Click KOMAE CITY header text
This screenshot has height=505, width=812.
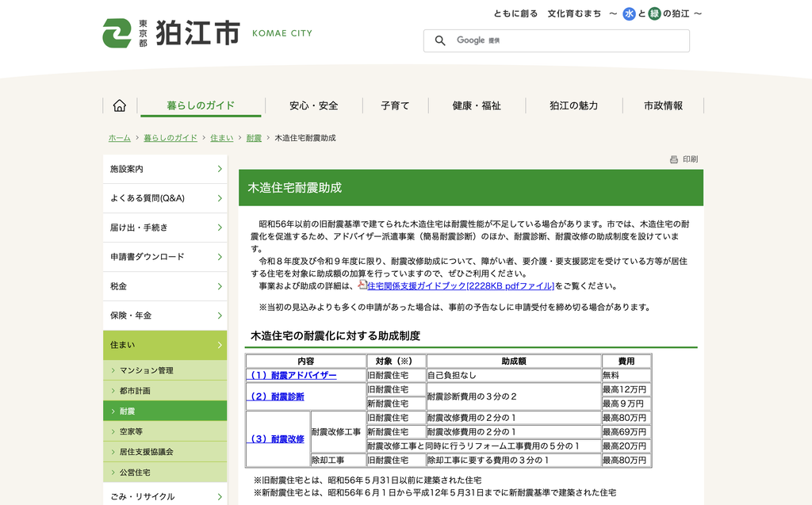coord(282,33)
